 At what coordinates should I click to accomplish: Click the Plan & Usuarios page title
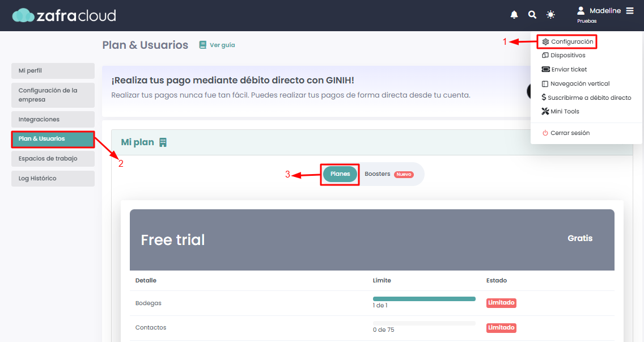[x=145, y=45]
